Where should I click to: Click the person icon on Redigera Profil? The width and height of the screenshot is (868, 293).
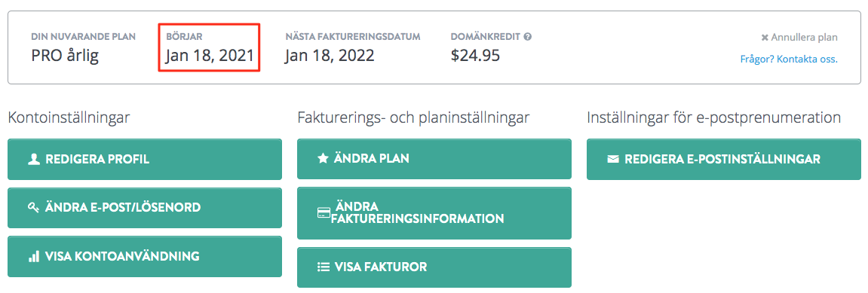click(33, 160)
